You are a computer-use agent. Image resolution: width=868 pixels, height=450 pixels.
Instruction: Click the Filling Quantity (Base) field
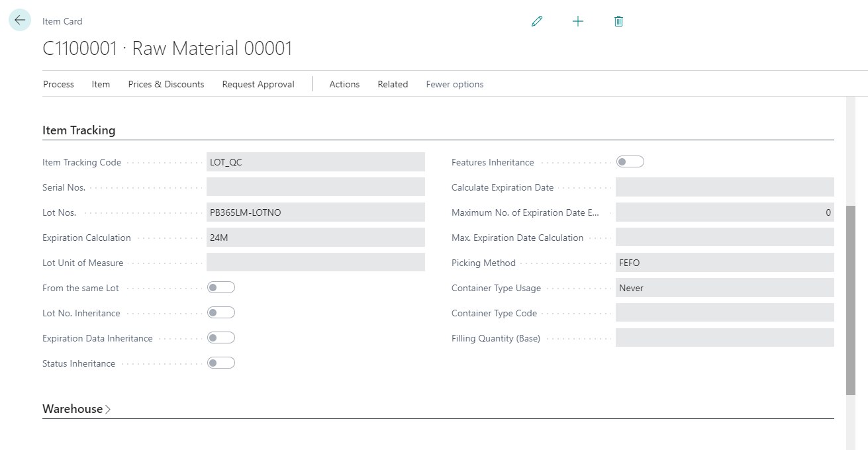725,338
